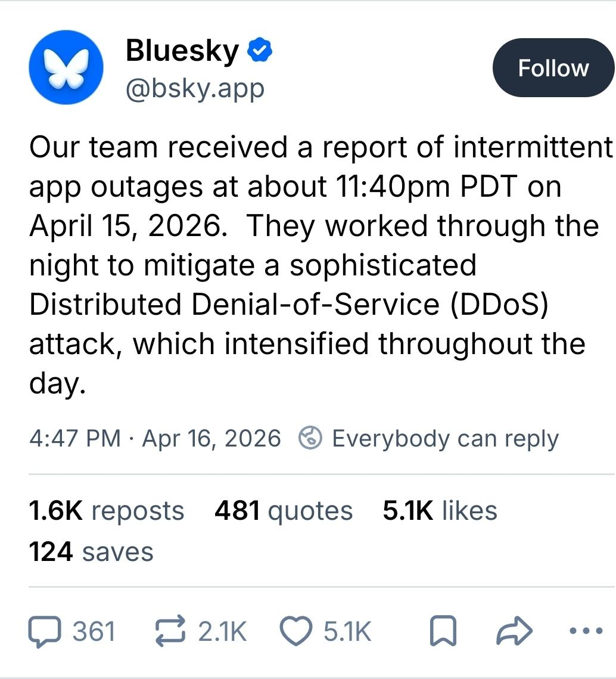Viewport: 616px width, 679px height.
Task: Tap the repost arrows icon
Action: (170, 632)
